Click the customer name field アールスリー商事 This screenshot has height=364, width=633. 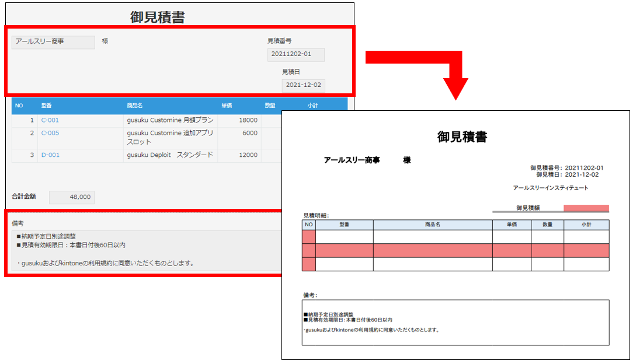53,42
